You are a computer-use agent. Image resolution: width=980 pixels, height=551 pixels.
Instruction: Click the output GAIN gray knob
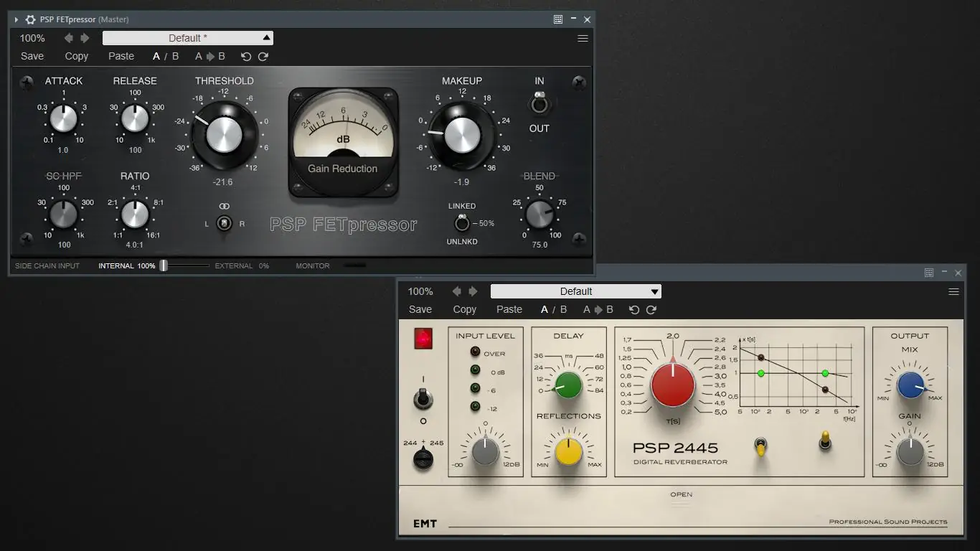(x=910, y=452)
